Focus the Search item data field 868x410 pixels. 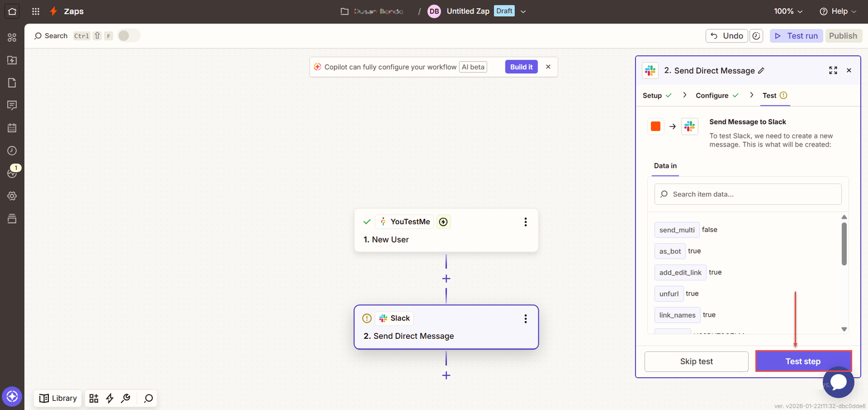(x=748, y=194)
